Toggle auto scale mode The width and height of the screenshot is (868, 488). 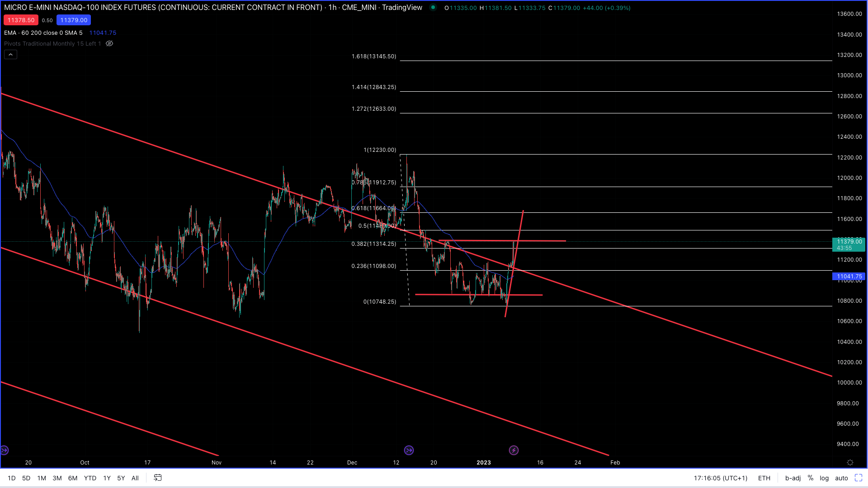(841, 478)
